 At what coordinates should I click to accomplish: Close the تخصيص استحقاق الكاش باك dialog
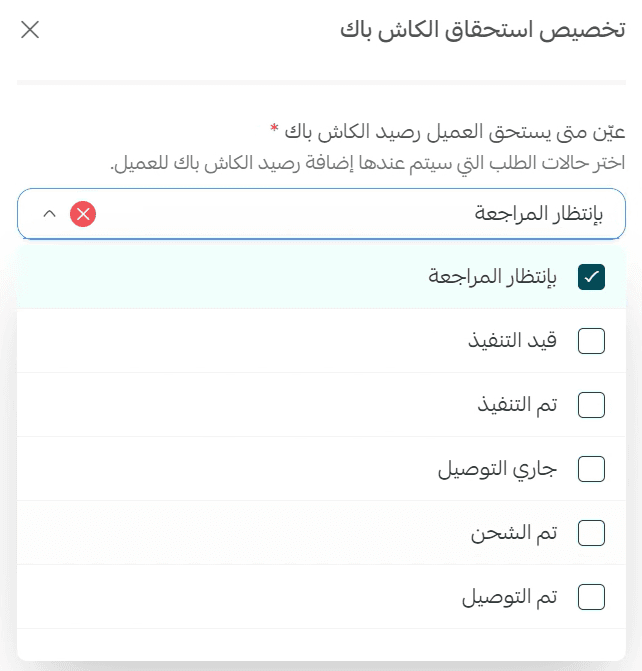click(x=30, y=29)
